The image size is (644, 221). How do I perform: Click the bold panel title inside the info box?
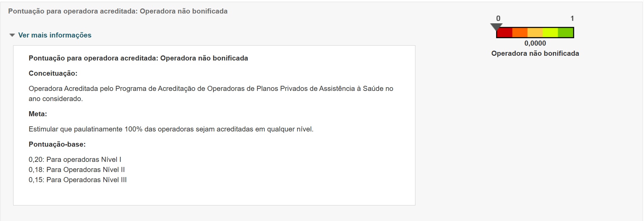coord(138,58)
